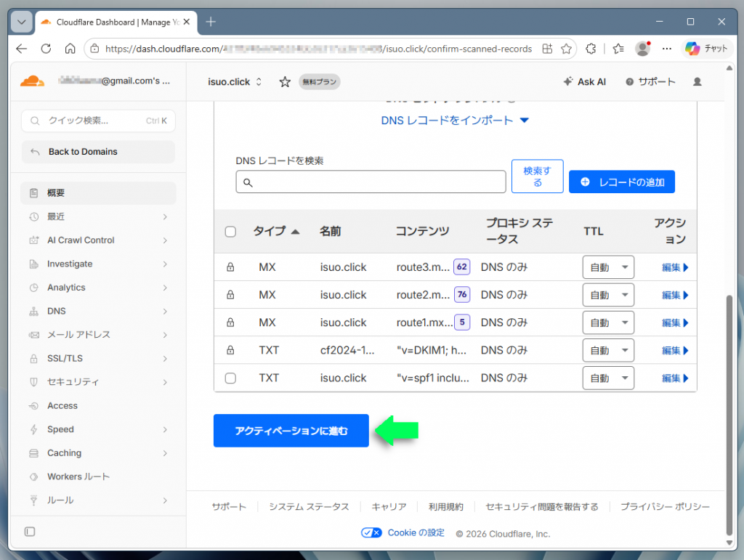Viewport: 744px width, 560px height.
Task: Open ルール sidebar section
Action: click(x=98, y=500)
